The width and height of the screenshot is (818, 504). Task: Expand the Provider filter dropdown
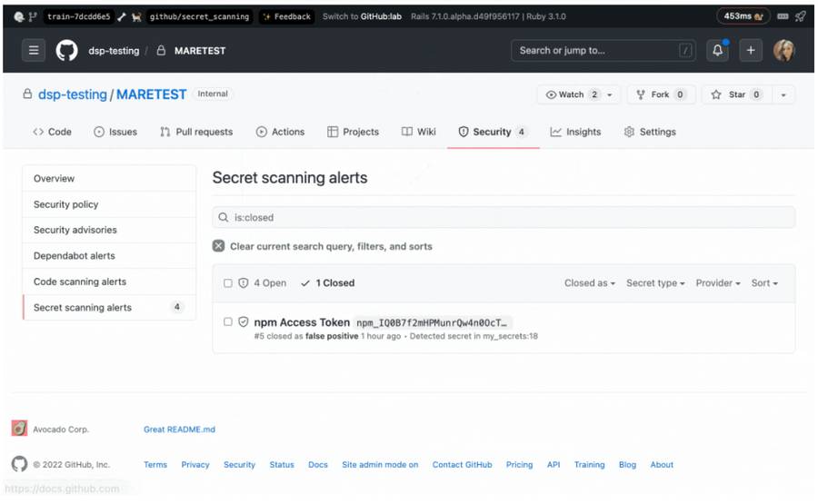click(718, 283)
